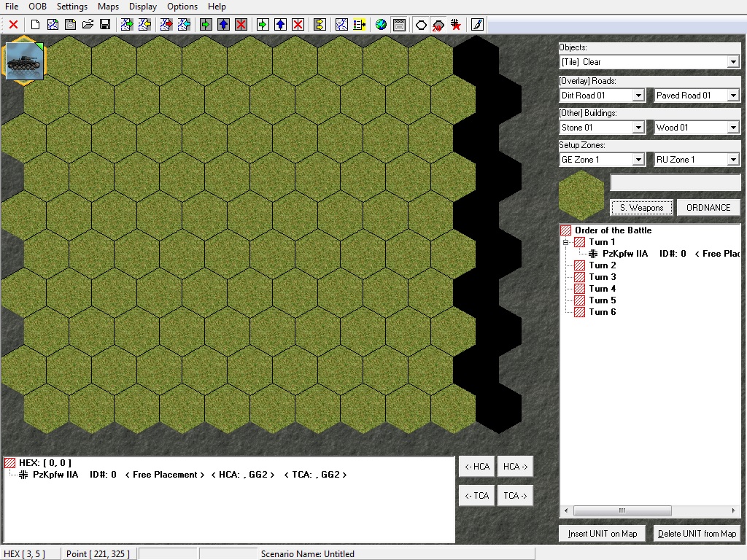Screen dimensions: 747x560
Task: Select Turn 6 in the battle tree
Action: 602,312
